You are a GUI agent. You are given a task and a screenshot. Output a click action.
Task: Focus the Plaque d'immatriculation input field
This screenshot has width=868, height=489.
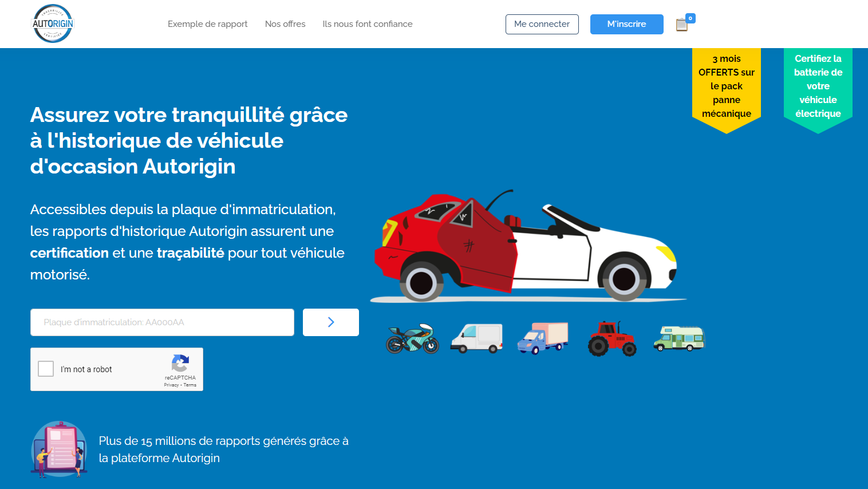pos(162,322)
